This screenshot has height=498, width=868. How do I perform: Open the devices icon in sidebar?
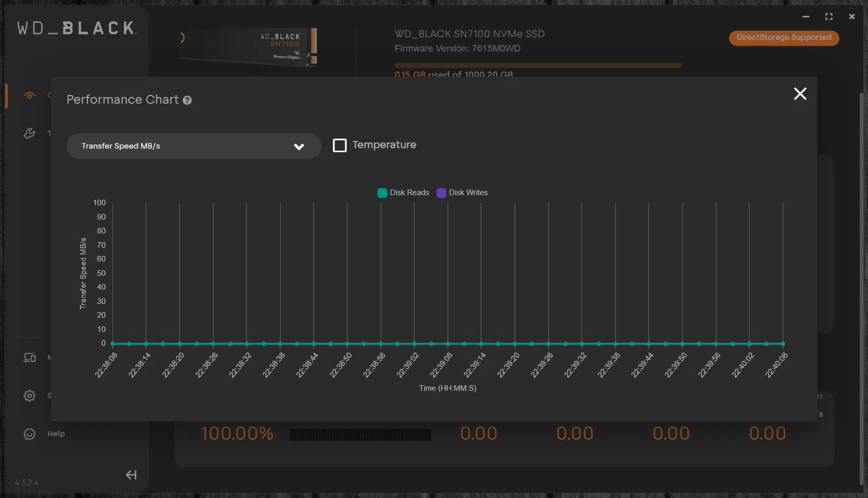click(x=30, y=358)
